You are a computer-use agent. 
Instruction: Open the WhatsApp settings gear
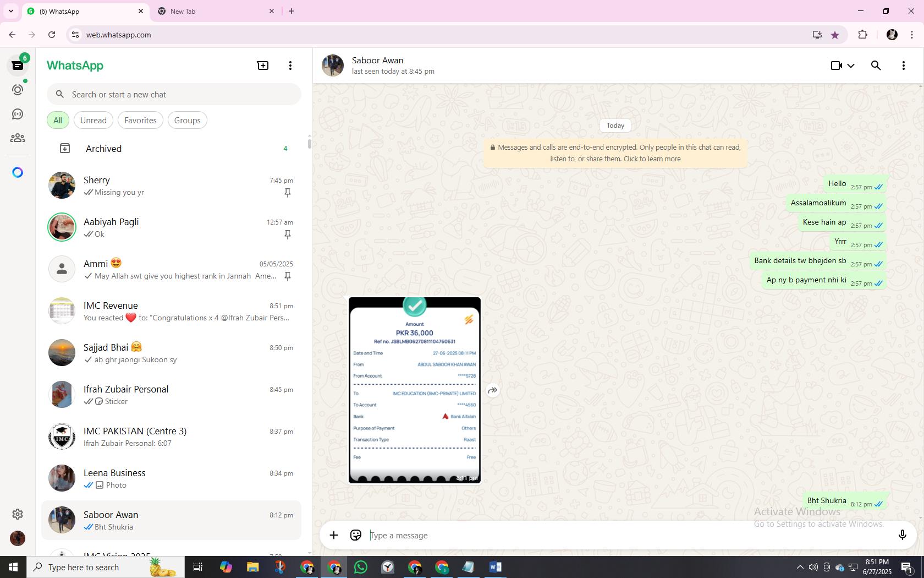coord(18,514)
